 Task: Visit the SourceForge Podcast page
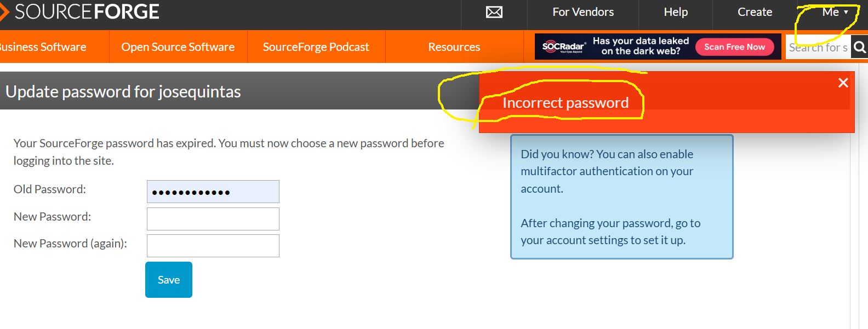[x=316, y=47]
